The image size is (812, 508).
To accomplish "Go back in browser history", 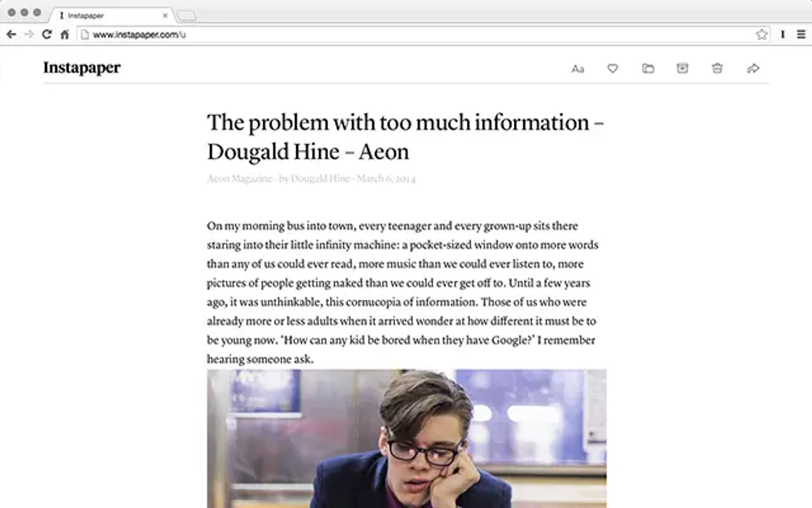I will [x=11, y=34].
